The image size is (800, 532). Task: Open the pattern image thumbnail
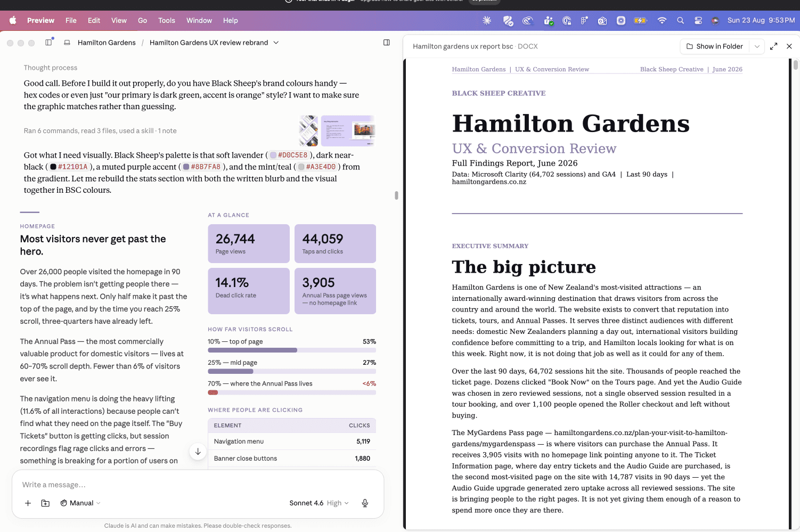point(308,131)
